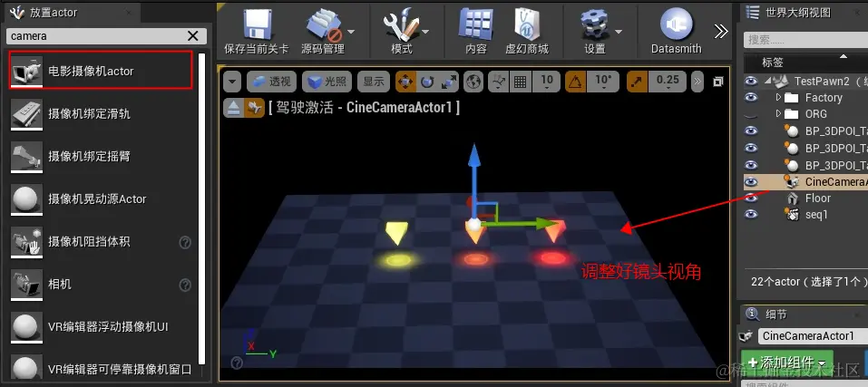Viewport: 868px width, 387px height.
Task: Click the Place Actor panel scrollbar
Action: point(202,209)
